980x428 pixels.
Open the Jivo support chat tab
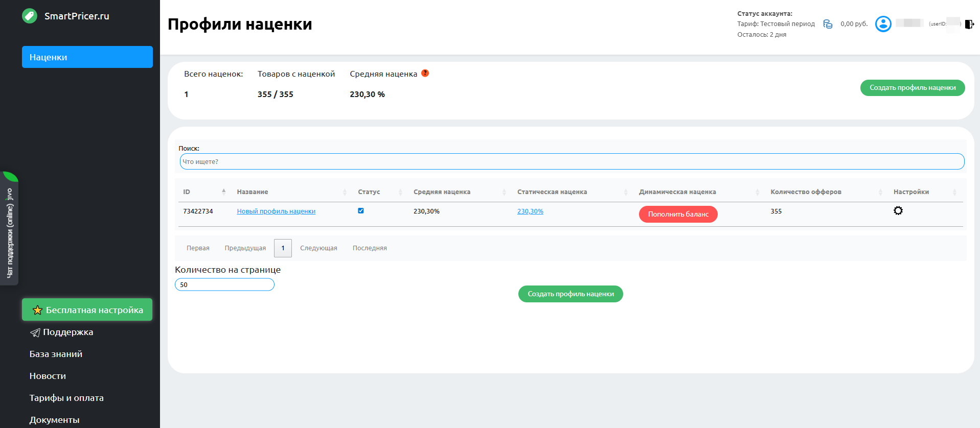[9, 229]
